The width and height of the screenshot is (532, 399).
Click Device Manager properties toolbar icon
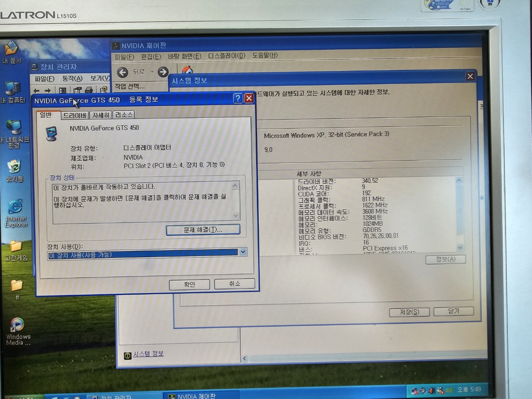click(77, 90)
